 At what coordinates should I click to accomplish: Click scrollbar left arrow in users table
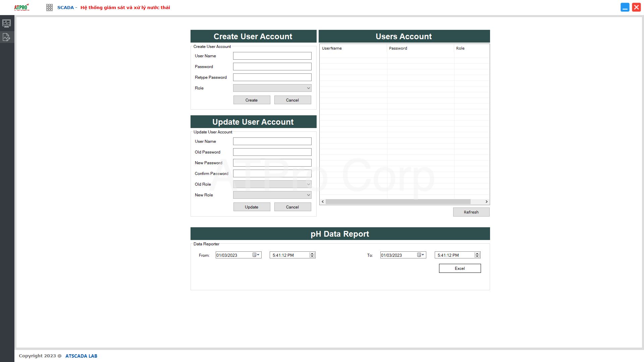[x=323, y=201]
